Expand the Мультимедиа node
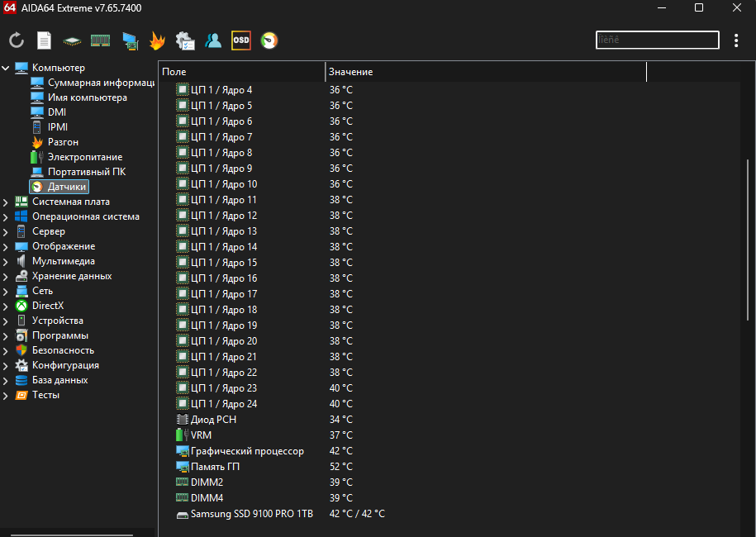The width and height of the screenshot is (756, 537). pos(6,262)
